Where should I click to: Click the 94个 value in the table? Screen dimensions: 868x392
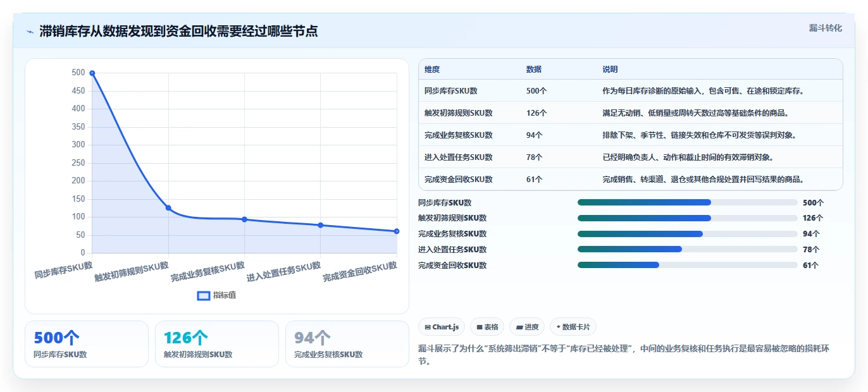535,135
